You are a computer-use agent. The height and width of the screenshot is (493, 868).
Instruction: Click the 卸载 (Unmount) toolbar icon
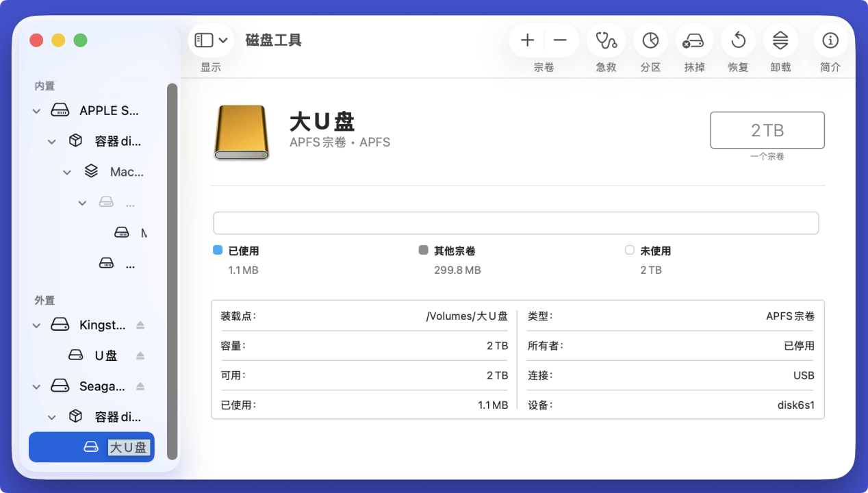click(780, 40)
